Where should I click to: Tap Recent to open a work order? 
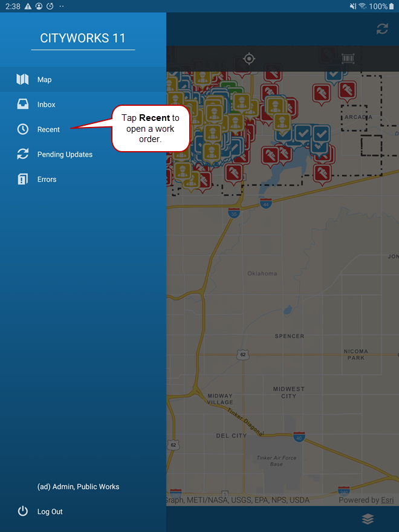point(48,129)
